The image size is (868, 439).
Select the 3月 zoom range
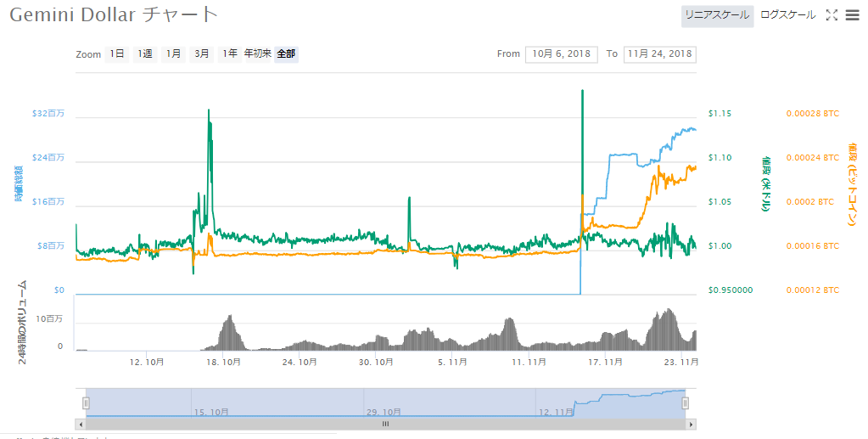pos(202,54)
